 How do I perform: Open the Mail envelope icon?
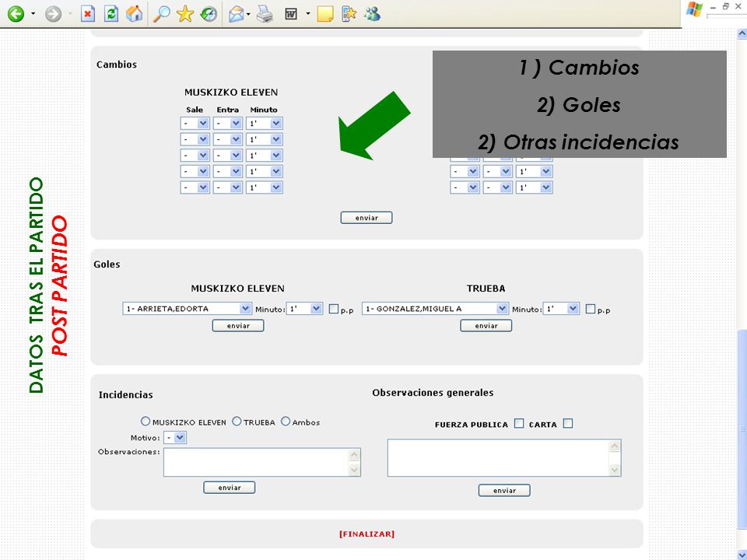[237, 14]
